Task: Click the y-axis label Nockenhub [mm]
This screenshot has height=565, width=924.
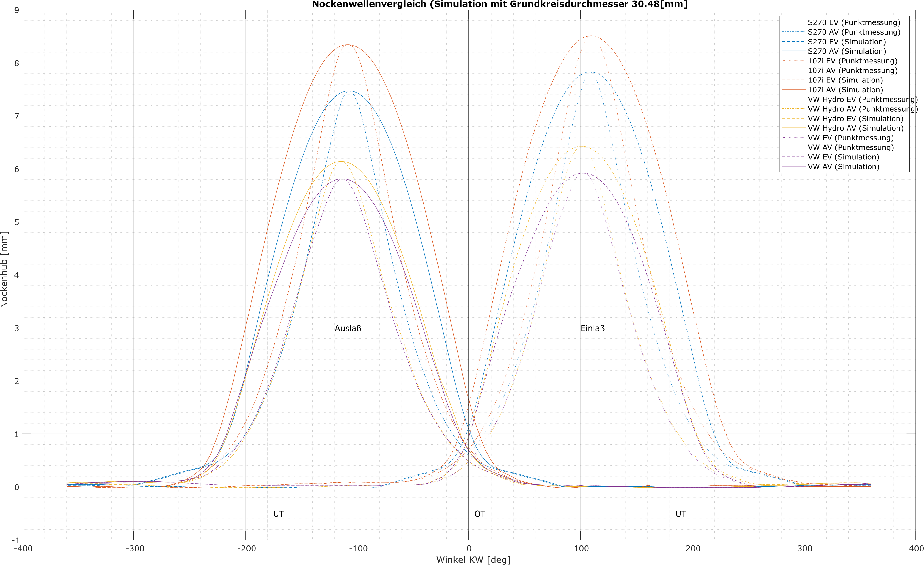Action: point(5,269)
